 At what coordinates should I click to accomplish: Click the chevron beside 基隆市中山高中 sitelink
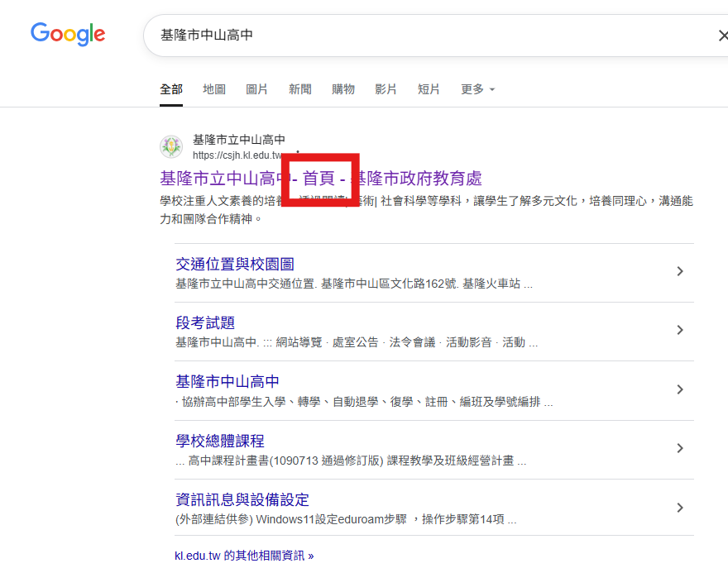click(x=679, y=389)
